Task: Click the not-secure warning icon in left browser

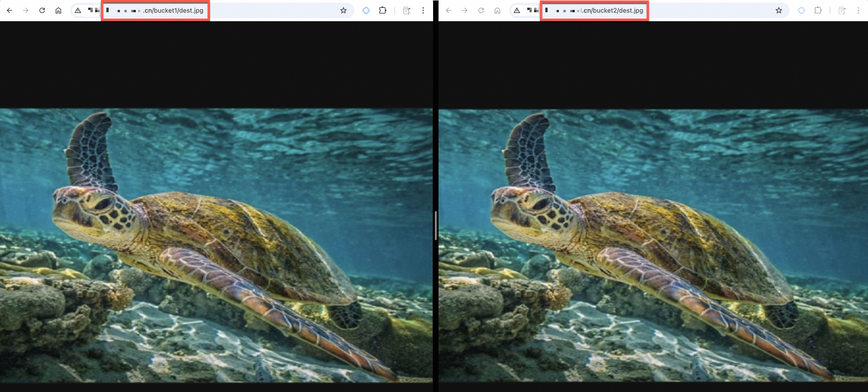Action: click(78, 10)
